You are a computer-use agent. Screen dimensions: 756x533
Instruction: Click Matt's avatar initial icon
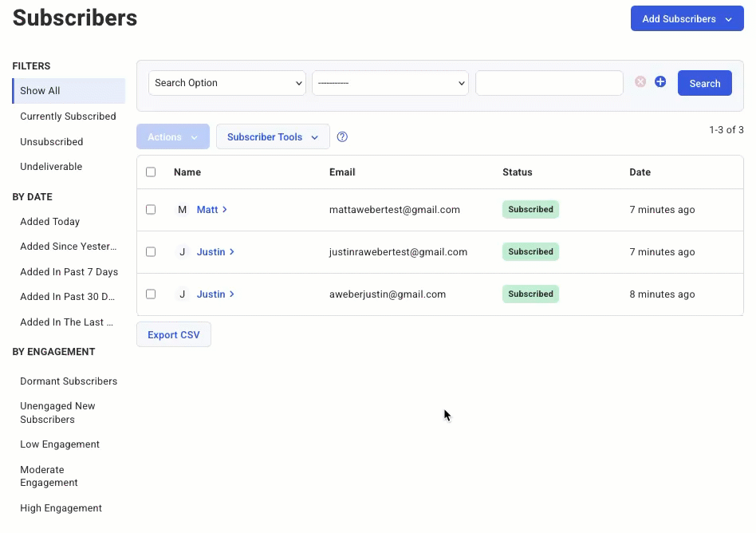click(x=182, y=210)
